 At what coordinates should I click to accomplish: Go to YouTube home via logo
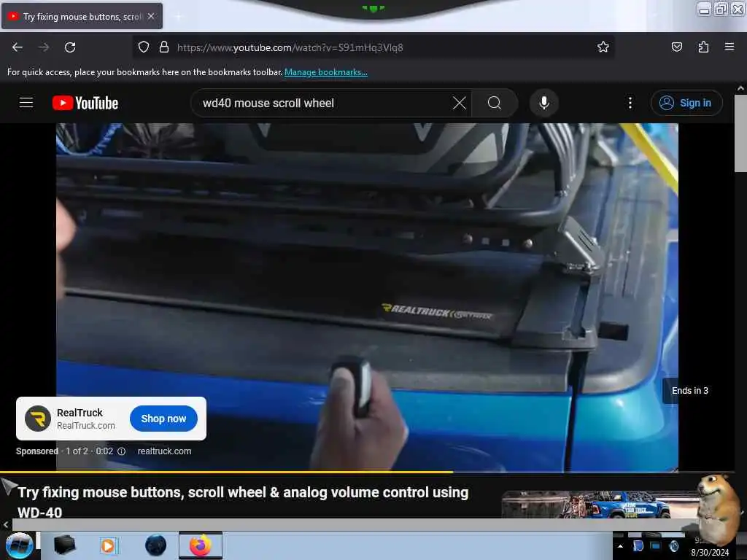click(85, 103)
